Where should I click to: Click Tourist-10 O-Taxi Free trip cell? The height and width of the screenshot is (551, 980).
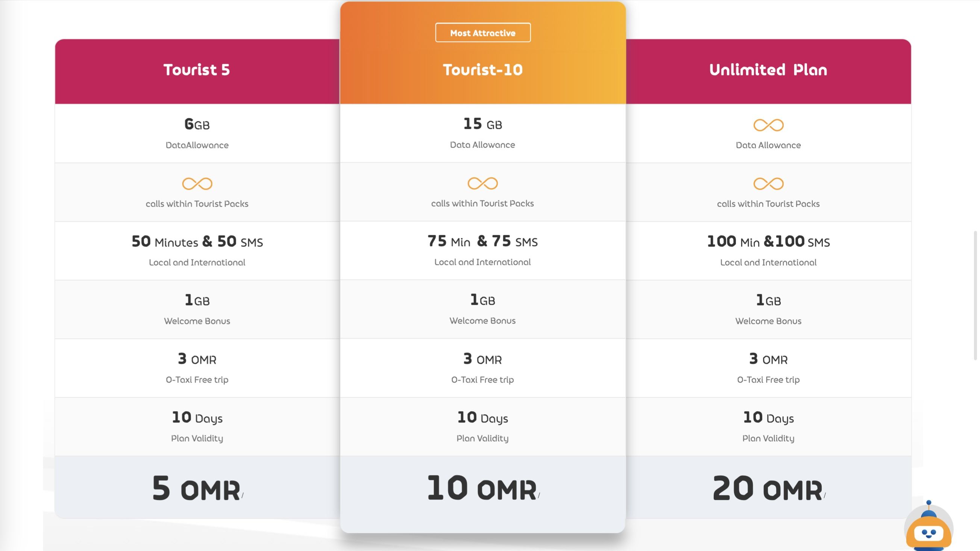(x=483, y=368)
